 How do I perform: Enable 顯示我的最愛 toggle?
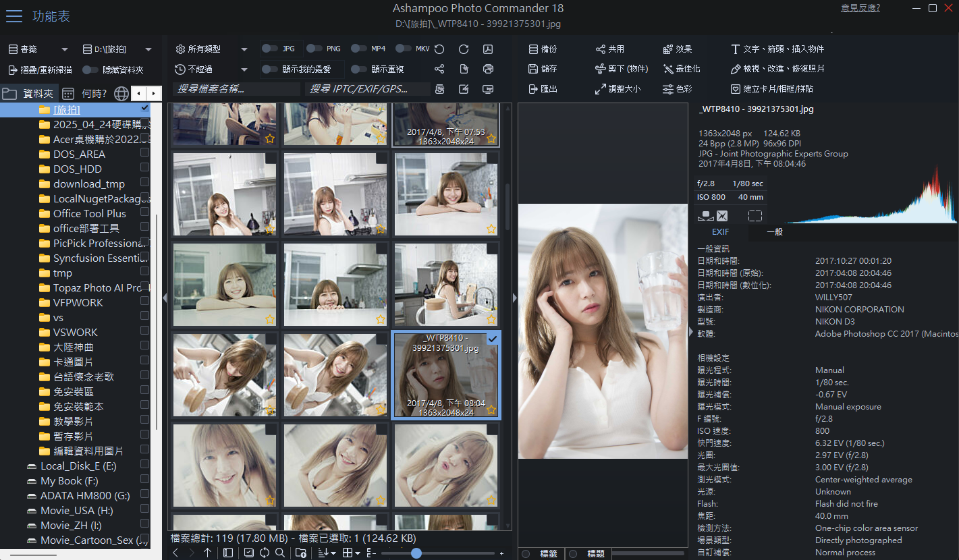(270, 69)
